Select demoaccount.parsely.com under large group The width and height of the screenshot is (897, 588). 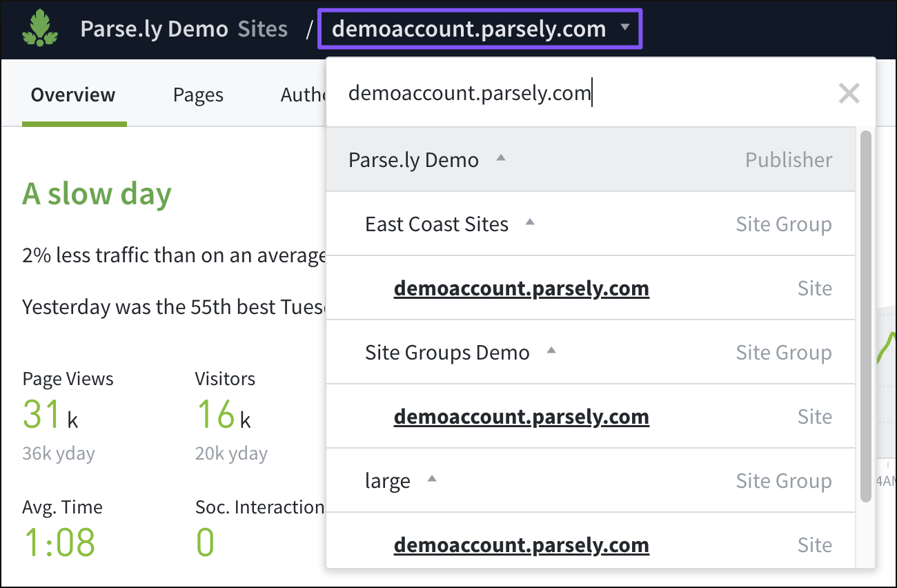tap(521, 545)
